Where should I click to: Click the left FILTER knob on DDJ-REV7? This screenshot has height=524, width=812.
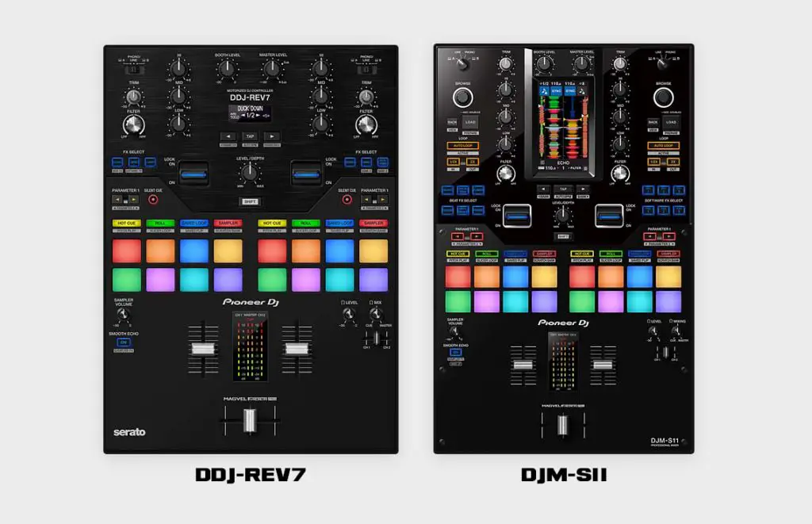[x=133, y=125]
